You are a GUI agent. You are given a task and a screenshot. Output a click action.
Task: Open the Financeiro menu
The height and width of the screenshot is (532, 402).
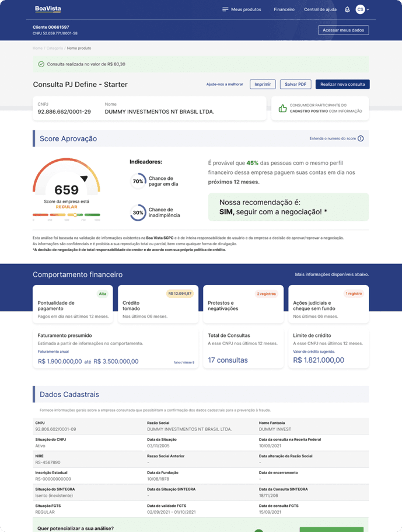(284, 9)
